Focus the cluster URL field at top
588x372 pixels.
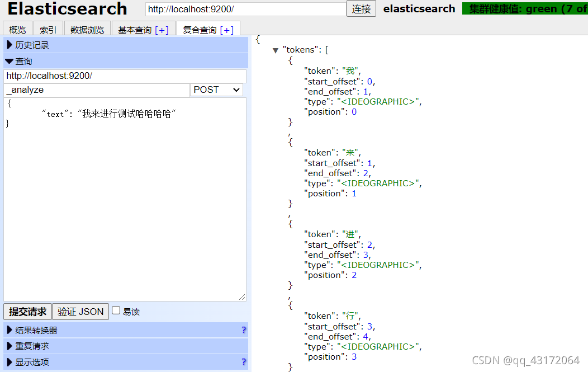pos(245,9)
